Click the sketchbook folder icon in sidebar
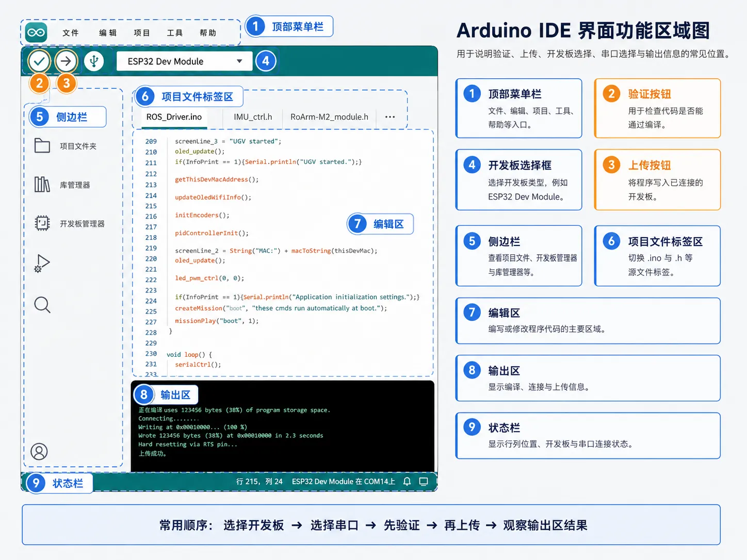The height and width of the screenshot is (560, 747). pos(42,146)
